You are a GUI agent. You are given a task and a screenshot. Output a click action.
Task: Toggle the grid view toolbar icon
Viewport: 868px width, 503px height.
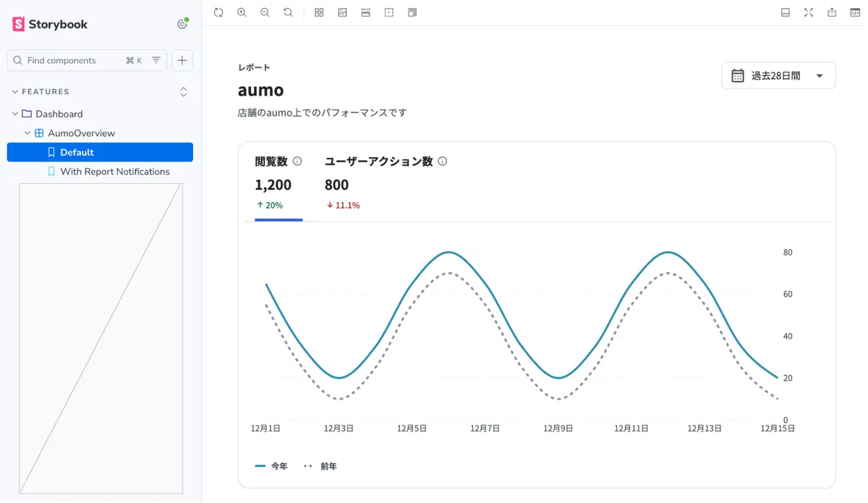coord(319,12)
